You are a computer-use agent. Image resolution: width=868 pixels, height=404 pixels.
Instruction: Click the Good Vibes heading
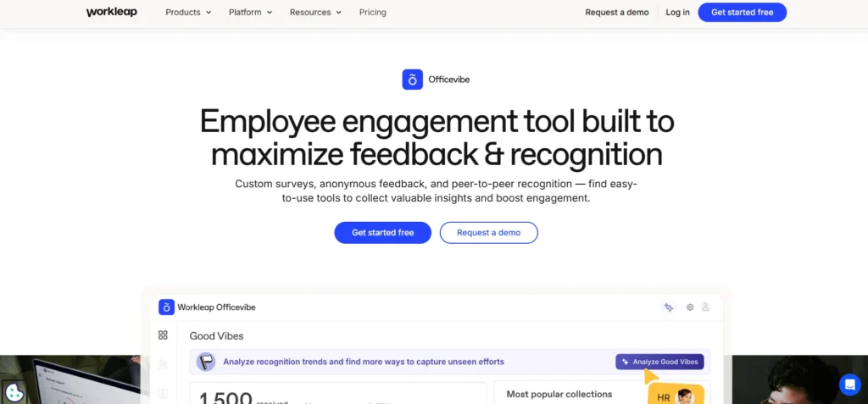[216, 336]
